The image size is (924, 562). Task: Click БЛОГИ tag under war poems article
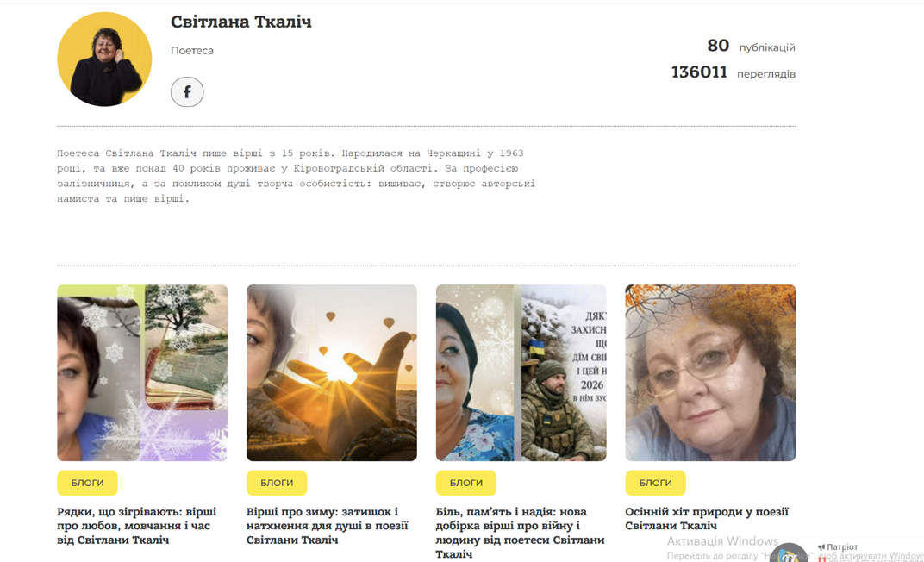coord(466,483)
